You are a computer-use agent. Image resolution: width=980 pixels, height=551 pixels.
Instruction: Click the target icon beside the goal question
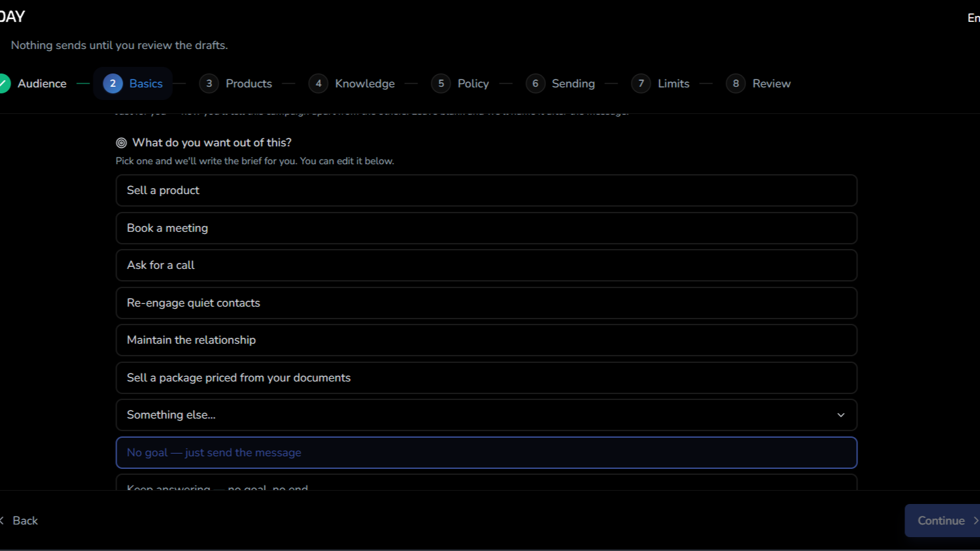[121, 142]
